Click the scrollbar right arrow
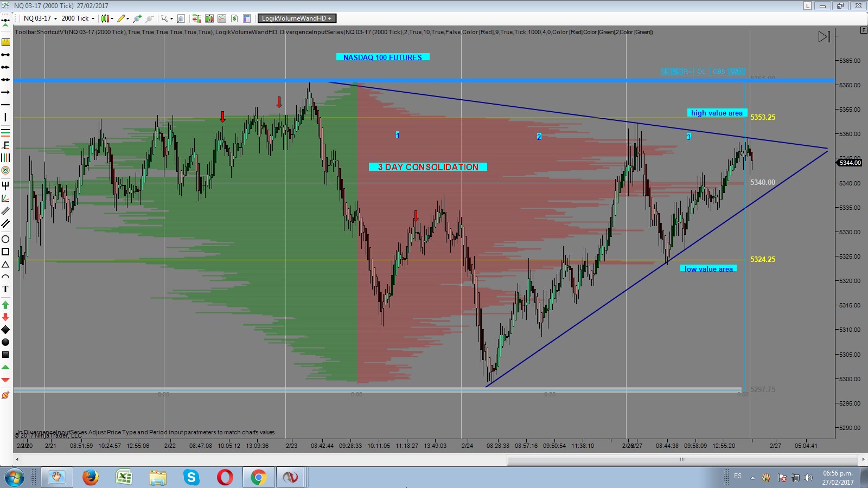The height and width of the screenshot is (488, 868). 863,459
